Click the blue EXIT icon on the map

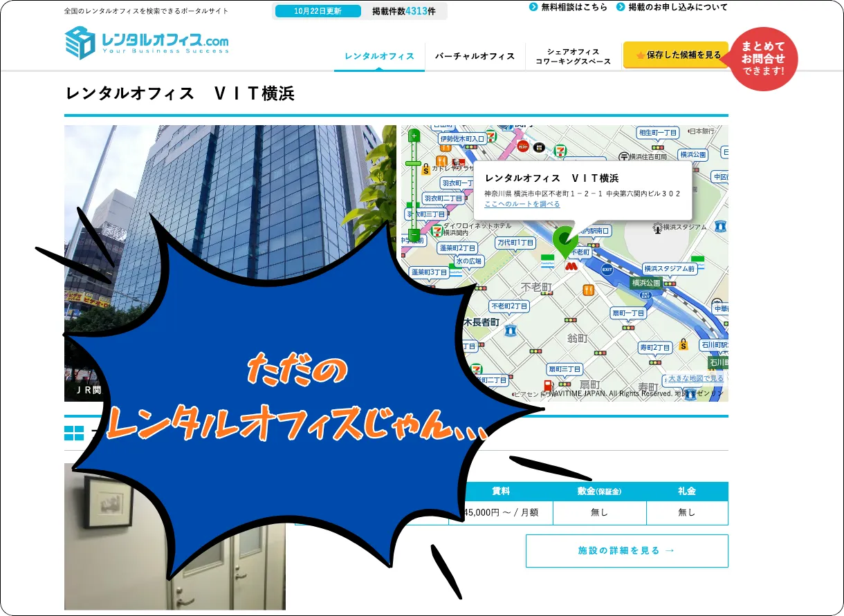(606, 269)
